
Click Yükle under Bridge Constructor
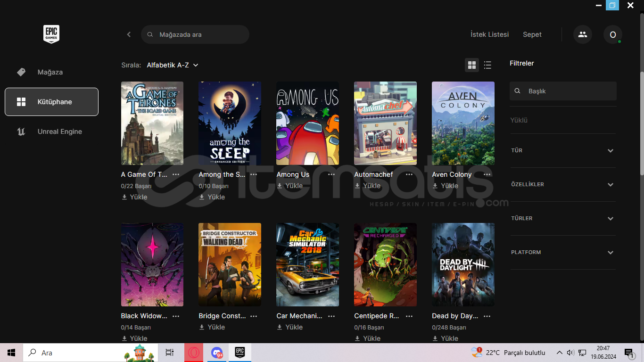(212, 327)
